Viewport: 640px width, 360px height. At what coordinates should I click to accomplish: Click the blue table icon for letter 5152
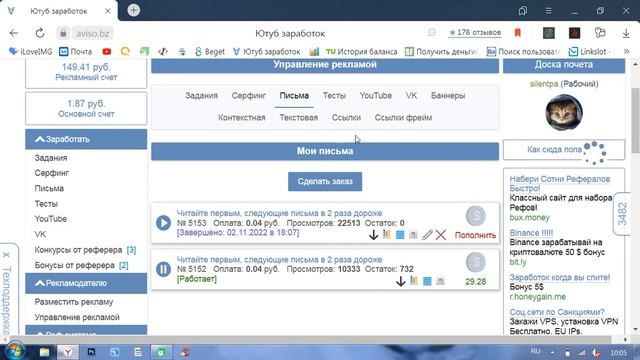tap(427, 281)
